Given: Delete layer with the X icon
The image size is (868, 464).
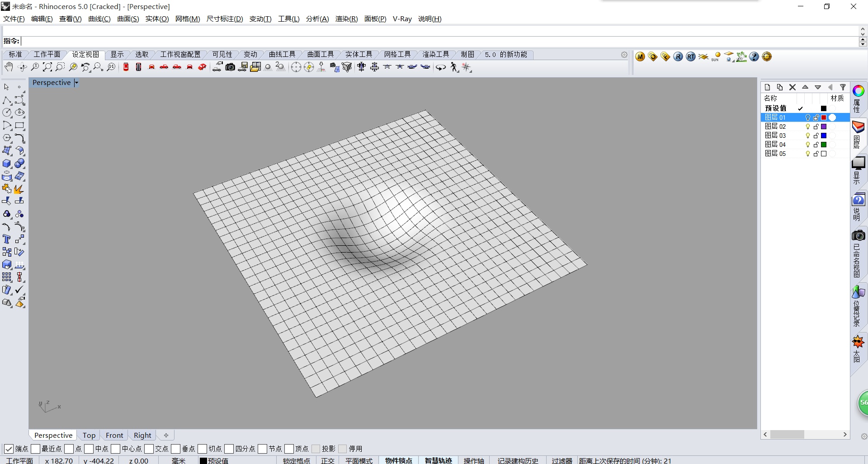Looking at the screenshot, I should tap(793, 87).
